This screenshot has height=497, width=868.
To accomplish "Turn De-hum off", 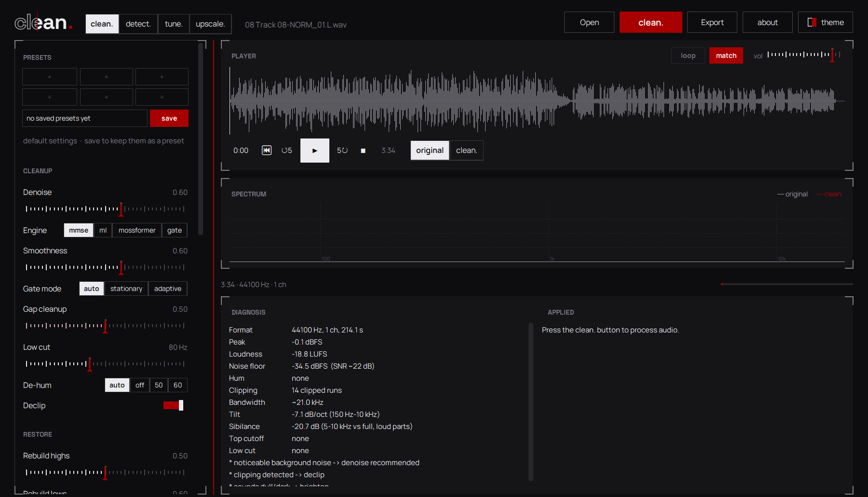I will [140, 385].
